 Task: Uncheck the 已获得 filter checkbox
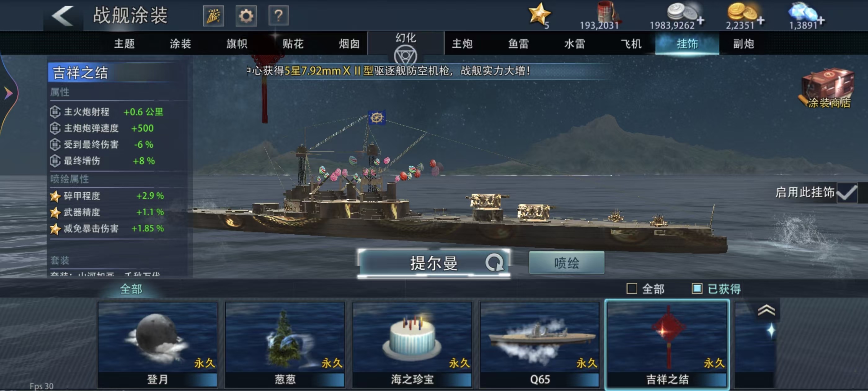697,289
